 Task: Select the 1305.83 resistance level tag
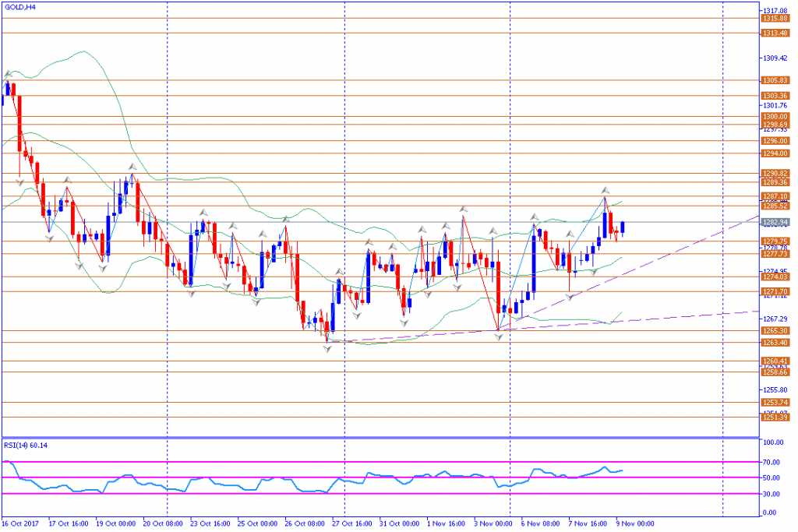[773, 80]
